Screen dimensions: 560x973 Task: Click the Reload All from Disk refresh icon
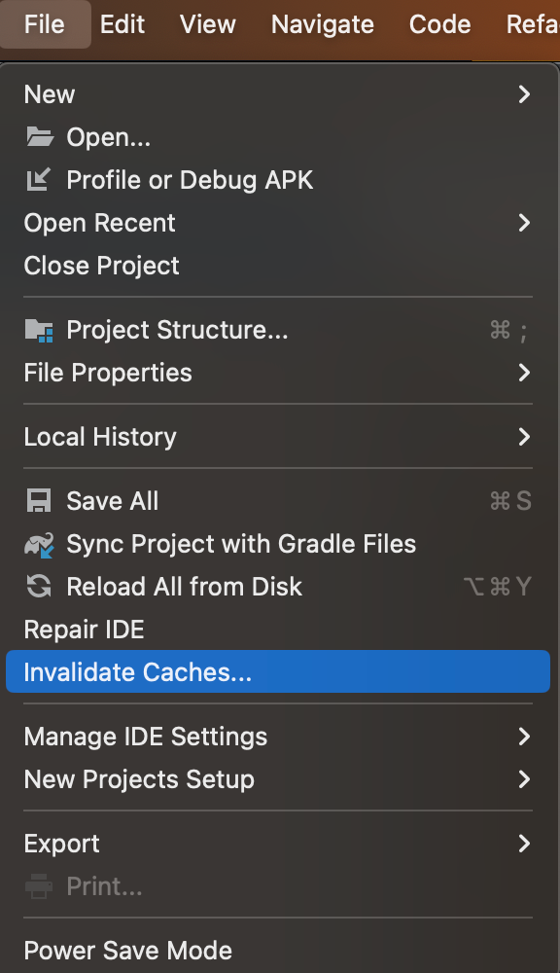point(39,587)
